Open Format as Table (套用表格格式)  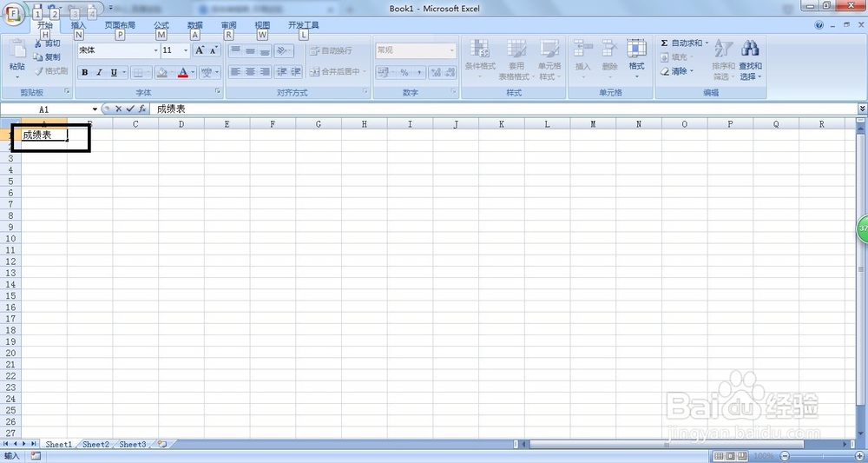point(516,60)
